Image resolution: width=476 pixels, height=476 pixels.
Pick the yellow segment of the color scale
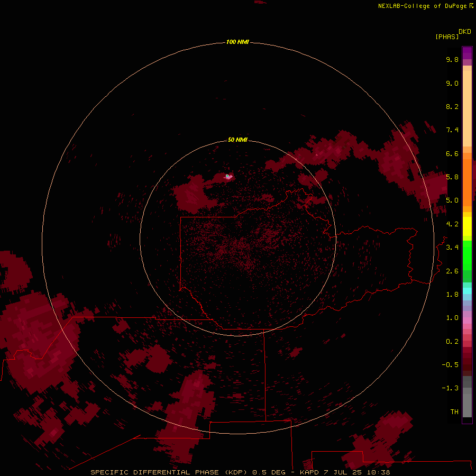[x=467, y=226]
